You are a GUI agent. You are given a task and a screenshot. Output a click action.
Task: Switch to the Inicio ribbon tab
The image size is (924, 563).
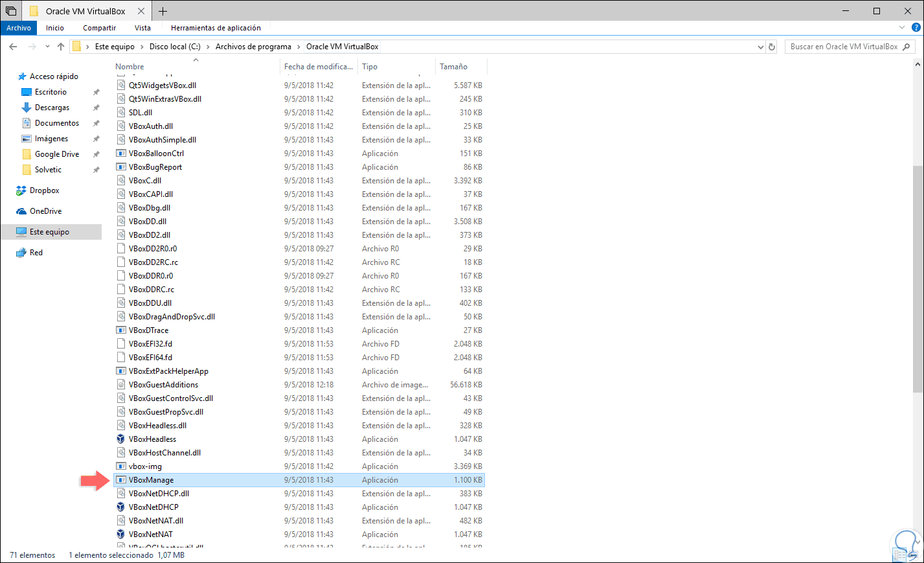(x=55, y=28)
